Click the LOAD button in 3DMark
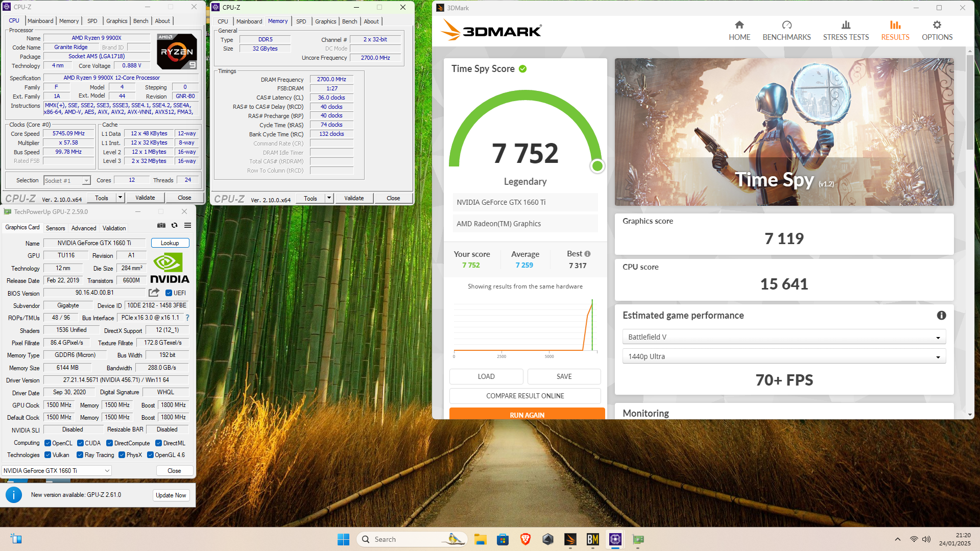Viewport: 980px width, 551px height. click(486, 376)
